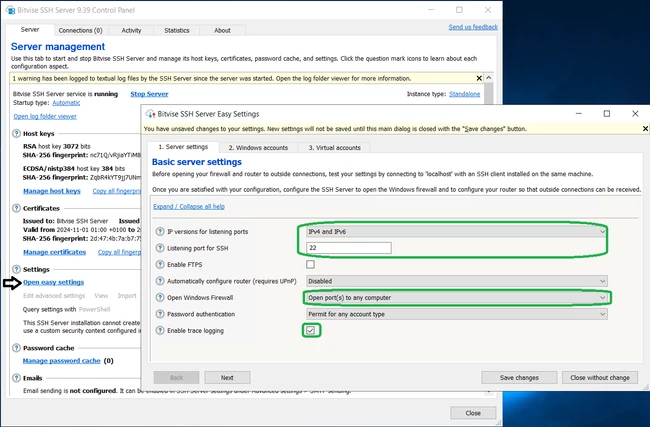Click 'Bitvise SSH Server service is running' text
This screenshot has height=427, width=650.
(x=65, y=94)
